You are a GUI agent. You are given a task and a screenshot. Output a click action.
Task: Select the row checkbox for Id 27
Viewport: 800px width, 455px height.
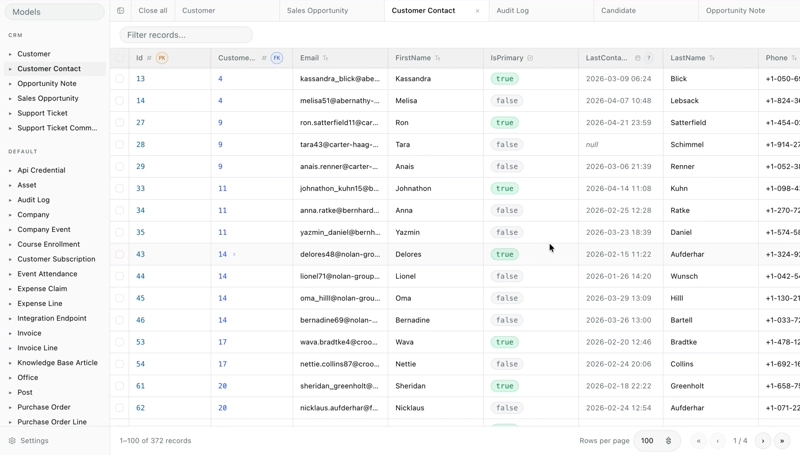(119, 122)
